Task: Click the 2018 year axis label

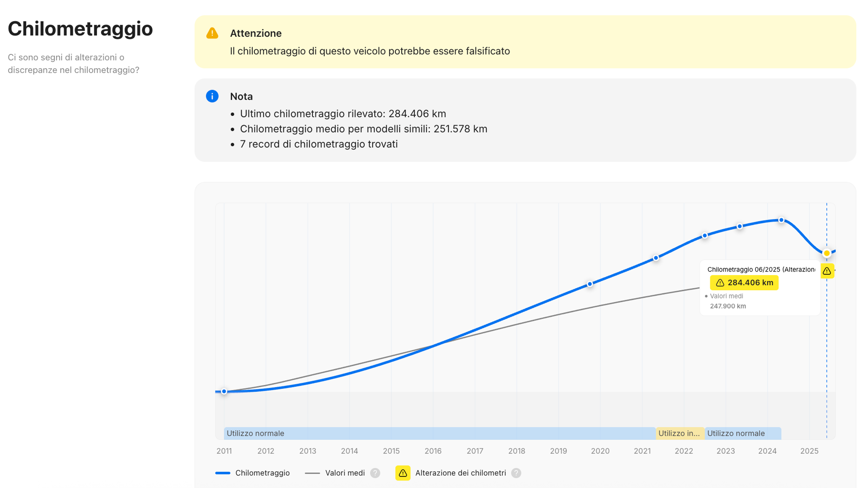Action: click(x=516, y=451)
